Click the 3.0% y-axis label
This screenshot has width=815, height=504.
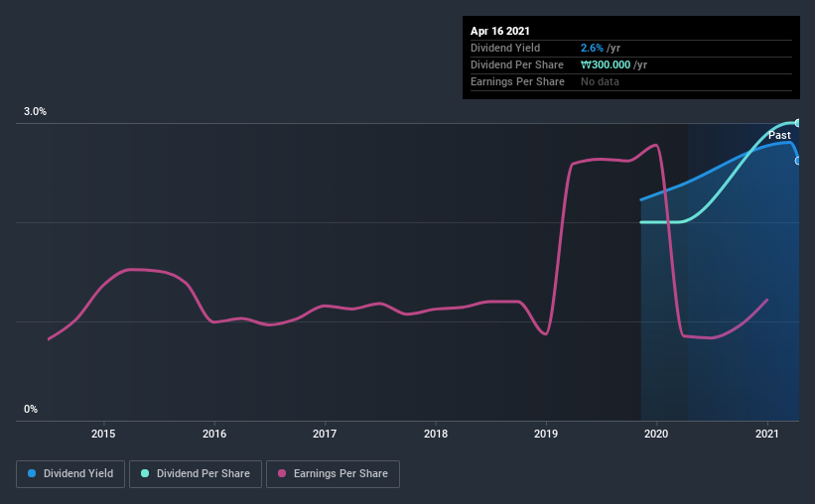pyautogui.click(x=35, y=112)
